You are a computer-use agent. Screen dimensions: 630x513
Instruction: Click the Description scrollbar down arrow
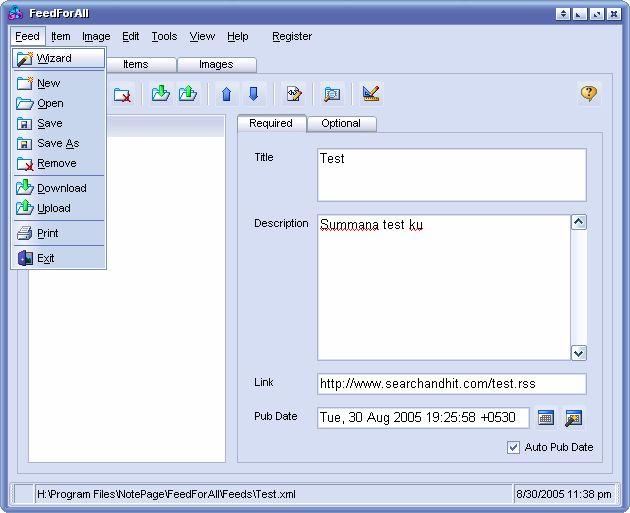[579, 352]
